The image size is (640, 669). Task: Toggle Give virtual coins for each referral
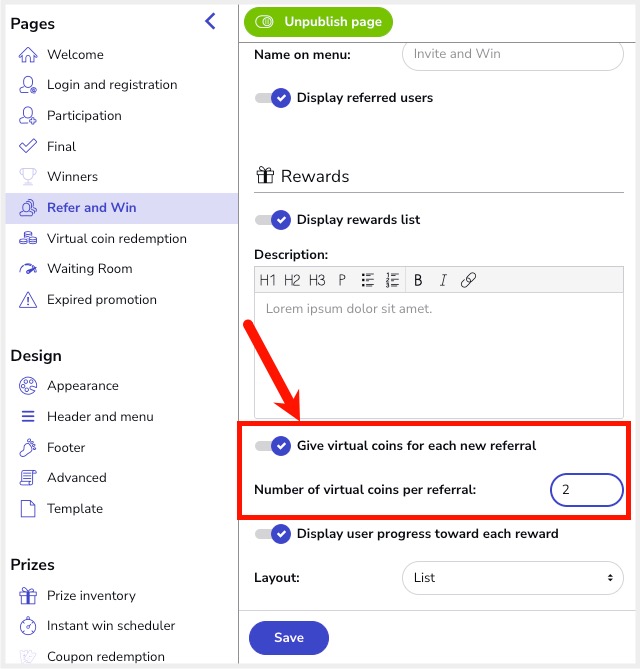point(273,446)
